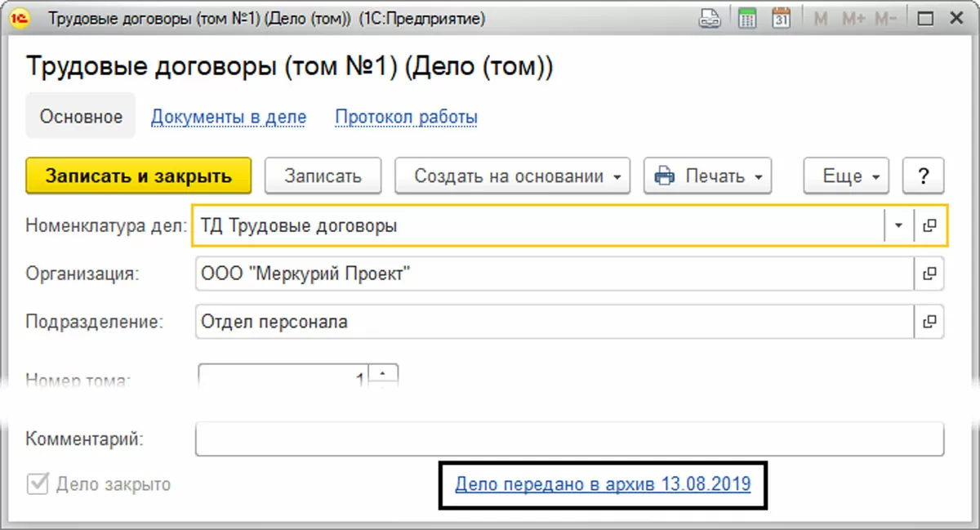Click the M memory button
This screenshot has width=980, height=530.
820,18
